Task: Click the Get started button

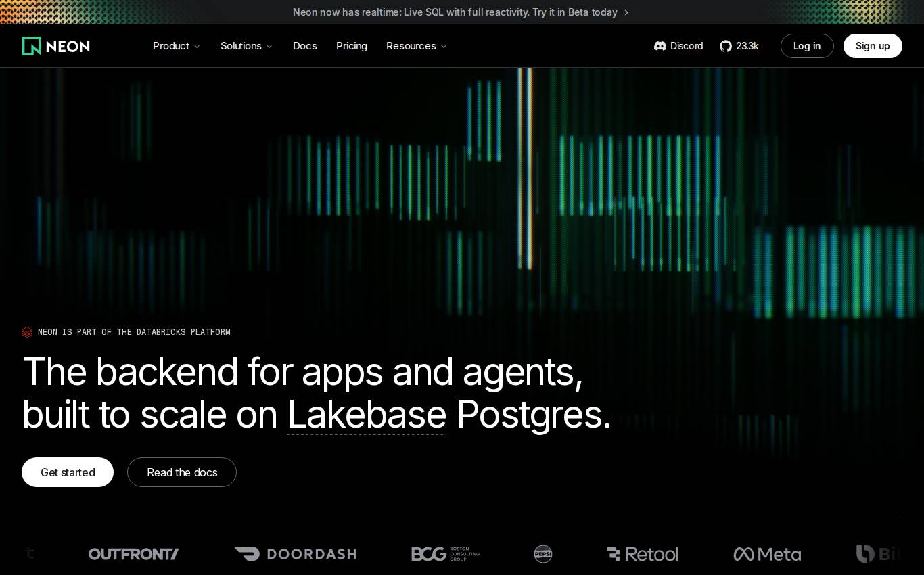Action: (x=68, y=472)
